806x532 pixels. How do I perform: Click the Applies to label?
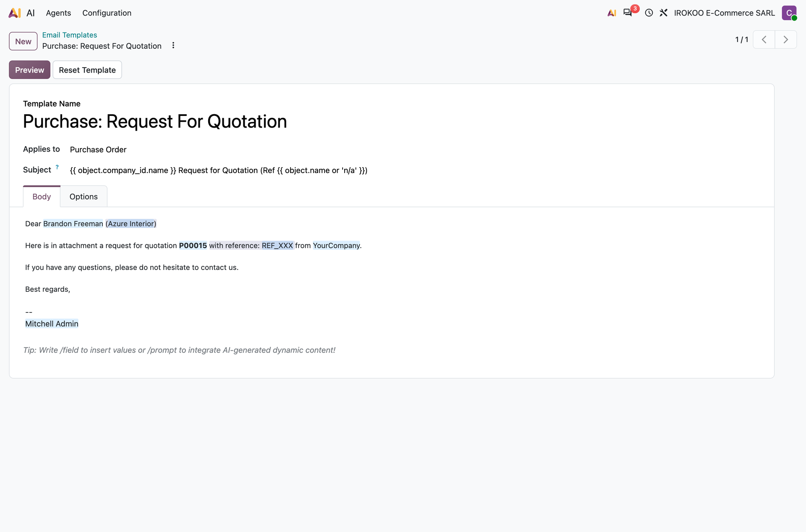click(42, 149)
